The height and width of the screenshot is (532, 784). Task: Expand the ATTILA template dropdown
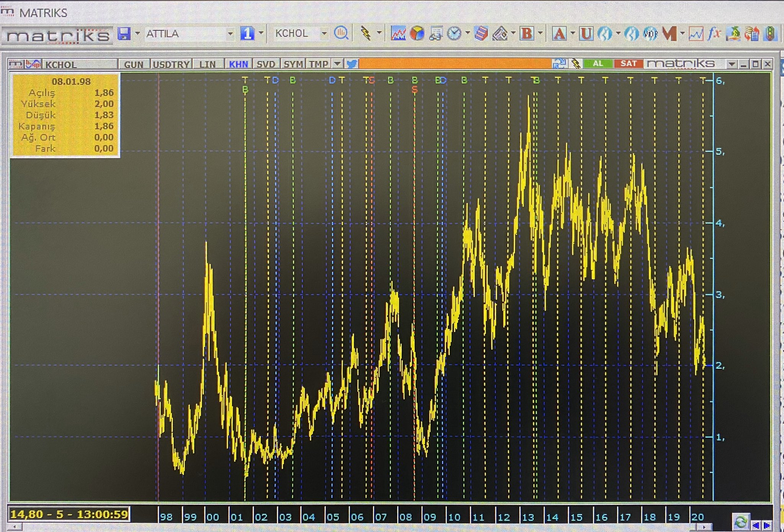(x=230, y=34)
